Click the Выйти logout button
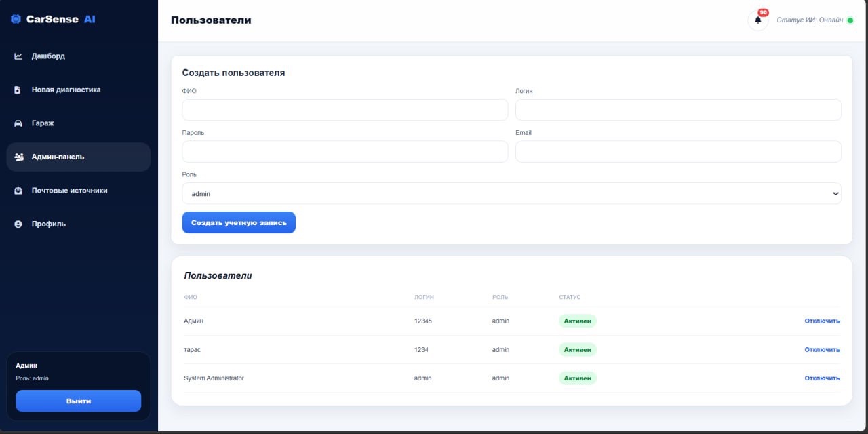 79,401
